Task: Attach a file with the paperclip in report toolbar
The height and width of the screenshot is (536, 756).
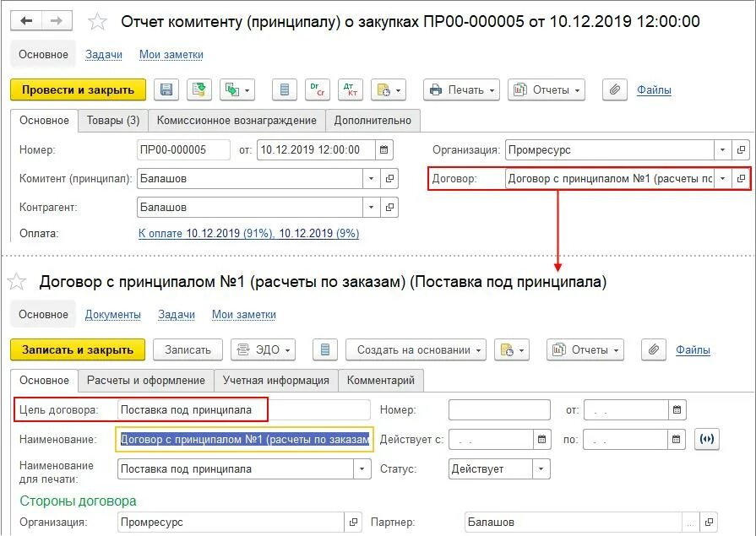Action: pyautogui.click(x=615, y=90)
